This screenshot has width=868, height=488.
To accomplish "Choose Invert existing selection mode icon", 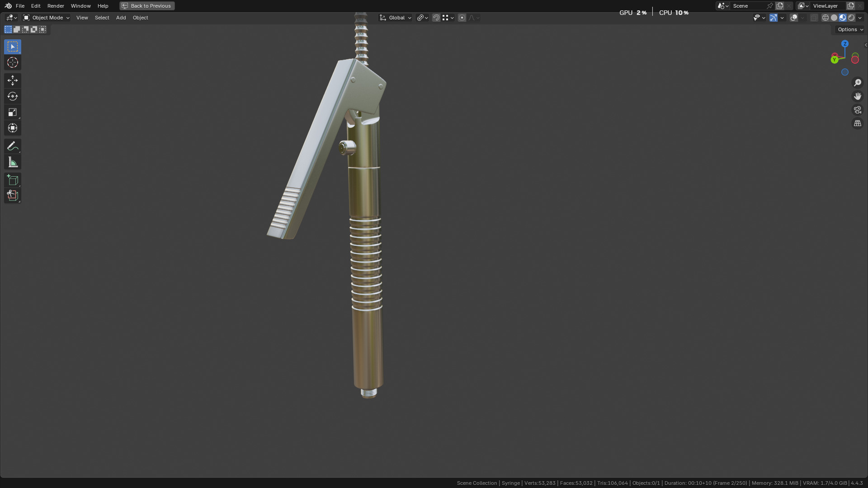I will tap(34, 29).
